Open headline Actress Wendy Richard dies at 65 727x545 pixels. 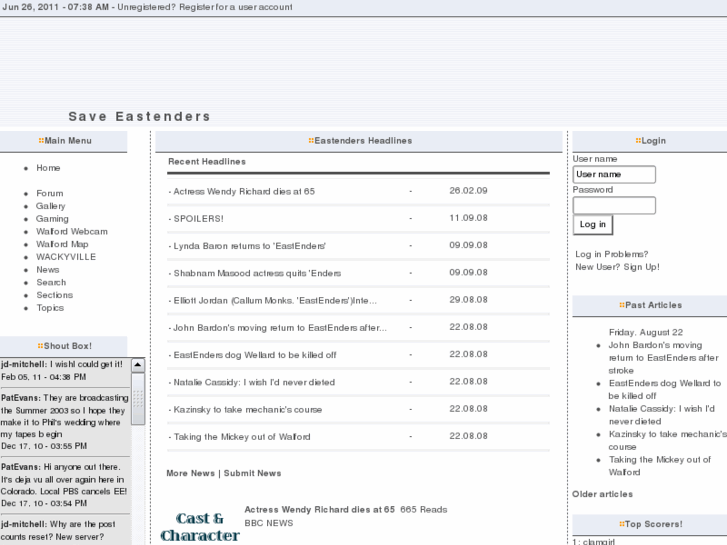pos(244,192)
